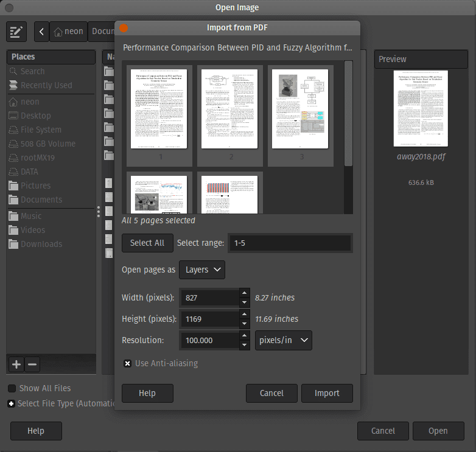Image resolution: width=476 pixels, height=452 pixels.
Task: Decrease Height with the down arrow
Action: [244, 324]
